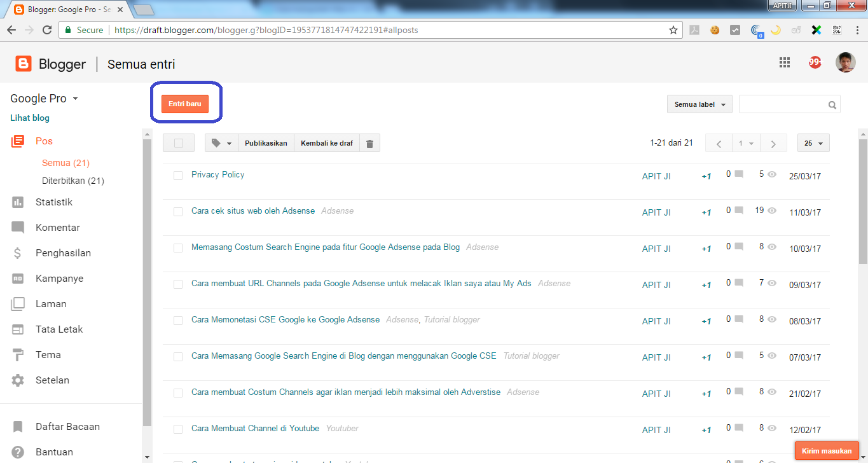Check the select-all posts checkbox
This screenshot has width=868, height=463.
tap(178, 142)
